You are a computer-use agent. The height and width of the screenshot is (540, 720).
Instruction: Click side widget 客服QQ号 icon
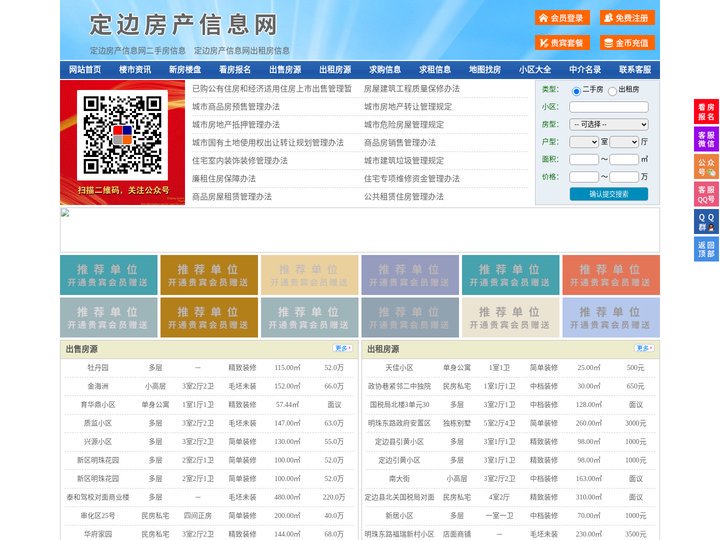click(x=706, y=194)
